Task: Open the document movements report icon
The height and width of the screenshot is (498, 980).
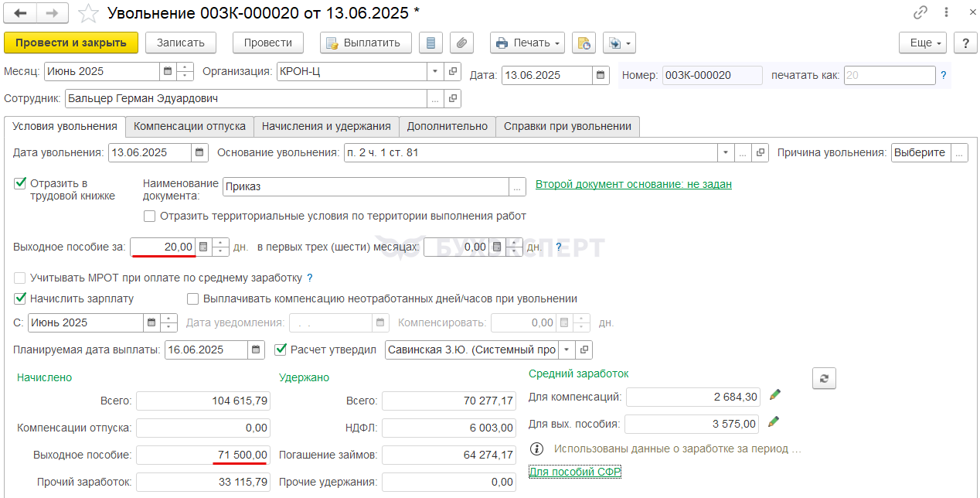Action: (431, 43)
